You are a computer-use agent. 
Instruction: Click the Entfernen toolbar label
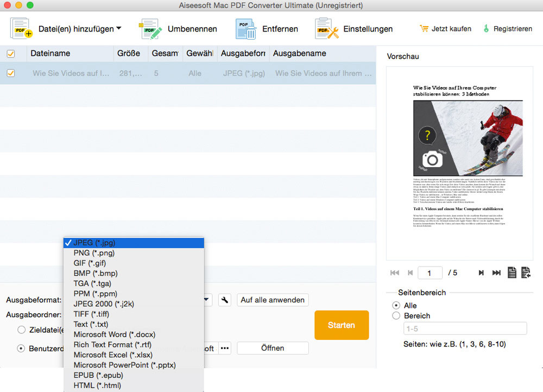(280, 29)
